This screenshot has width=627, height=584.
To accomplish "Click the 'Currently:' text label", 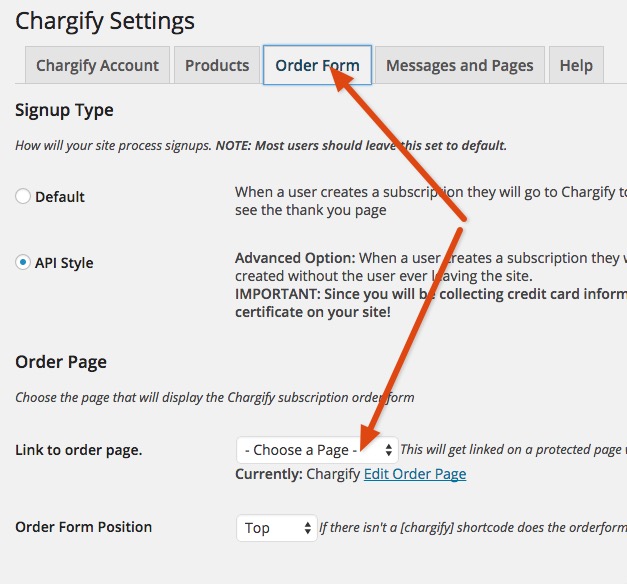I will click(269, 474).
